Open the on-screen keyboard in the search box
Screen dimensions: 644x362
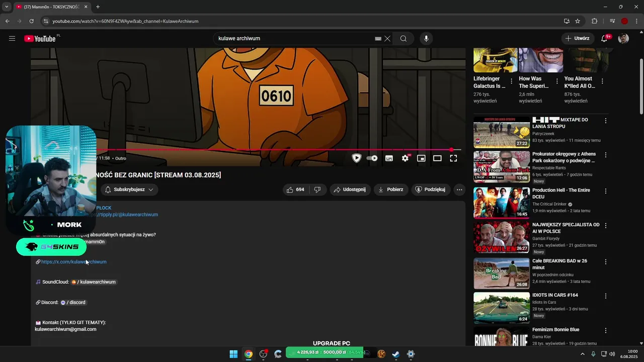[378, 39]
